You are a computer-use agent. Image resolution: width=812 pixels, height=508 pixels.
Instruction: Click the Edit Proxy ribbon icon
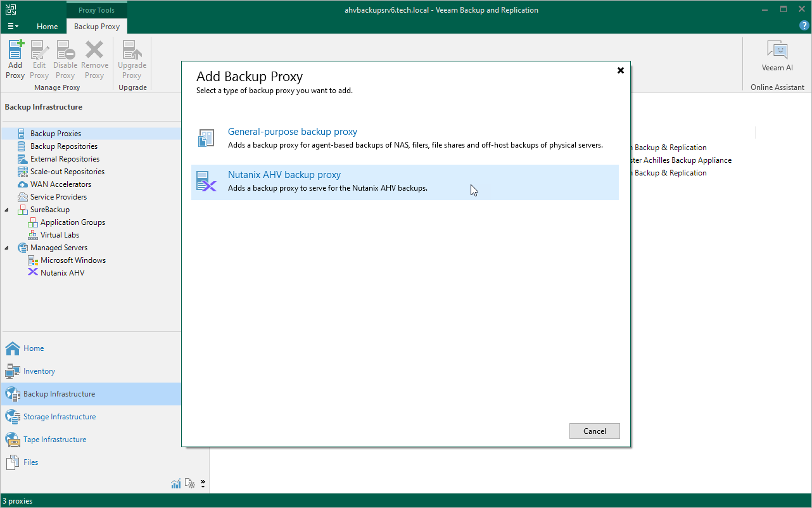click(39, 50)
